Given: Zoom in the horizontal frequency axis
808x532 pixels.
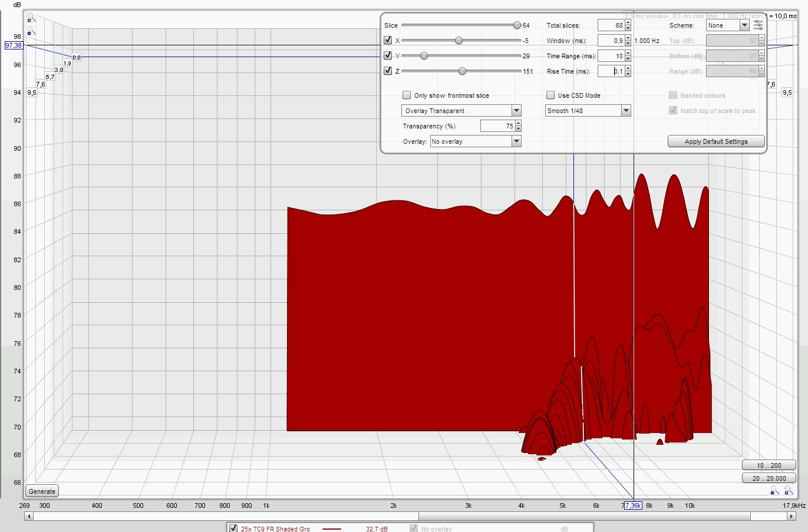Looking at the screenshot, I should coord(789,491).
